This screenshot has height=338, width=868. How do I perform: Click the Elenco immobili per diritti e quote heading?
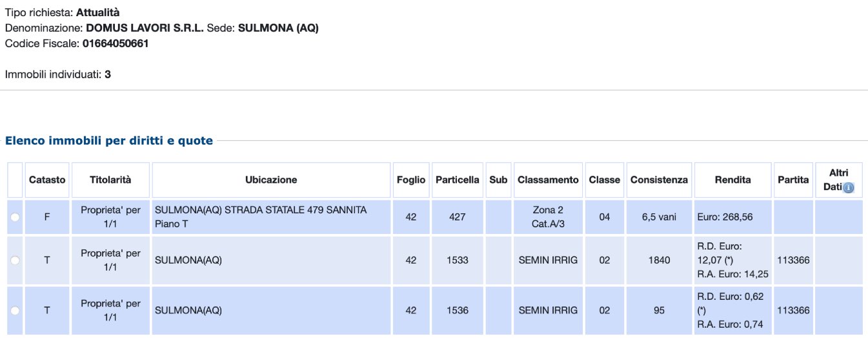[x=109, y=140]
